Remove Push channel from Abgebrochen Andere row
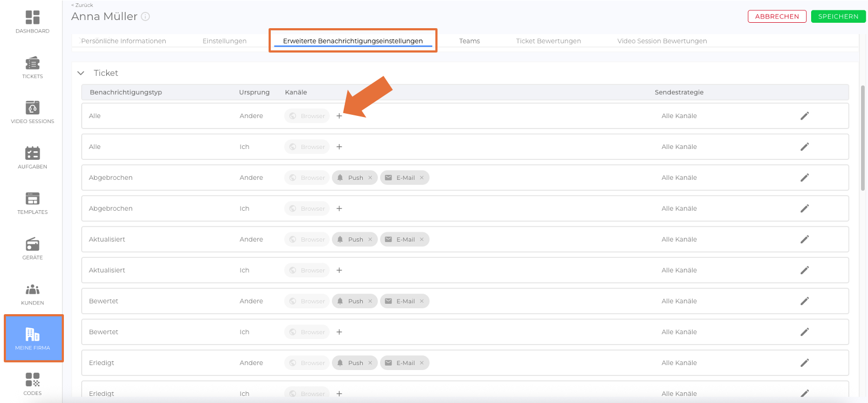Image resolution: width=868 pixels, height=403 pixels. (370, 178)
